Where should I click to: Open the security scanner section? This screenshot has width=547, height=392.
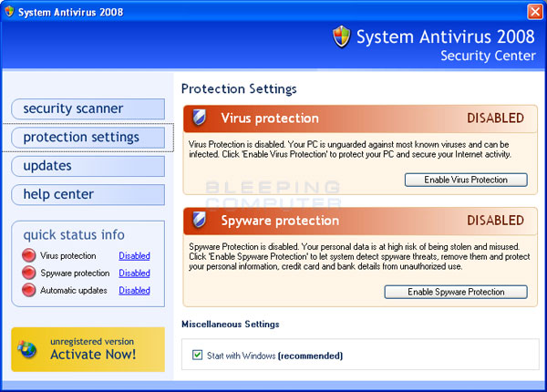[88, 108]
